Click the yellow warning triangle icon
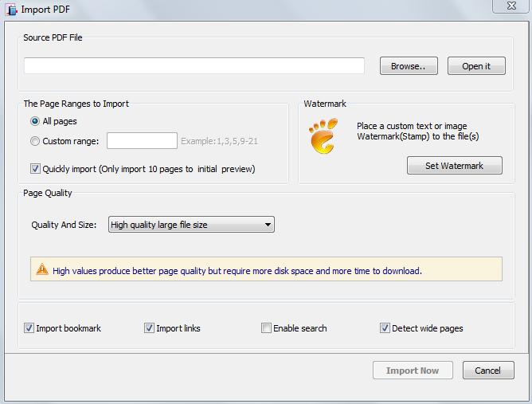 tap(42, 270)
